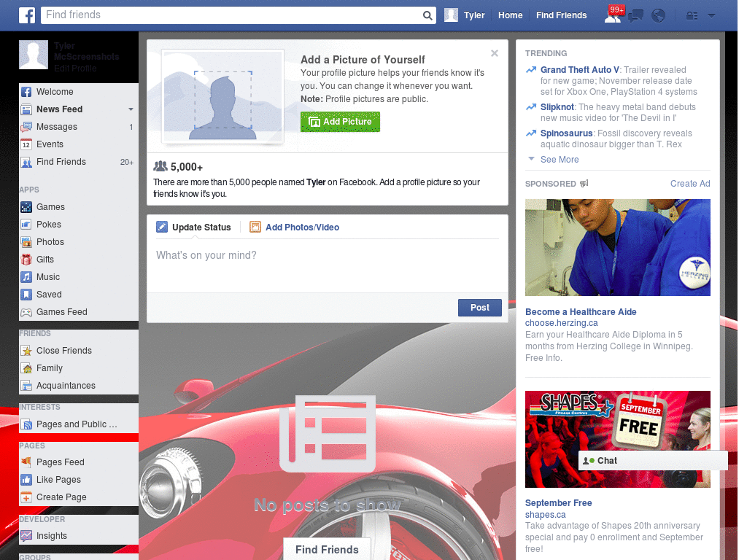The height and width of the screenshot is (560, 747).
Task: Click the Acquaintances list icon
Action: (26, 386)
